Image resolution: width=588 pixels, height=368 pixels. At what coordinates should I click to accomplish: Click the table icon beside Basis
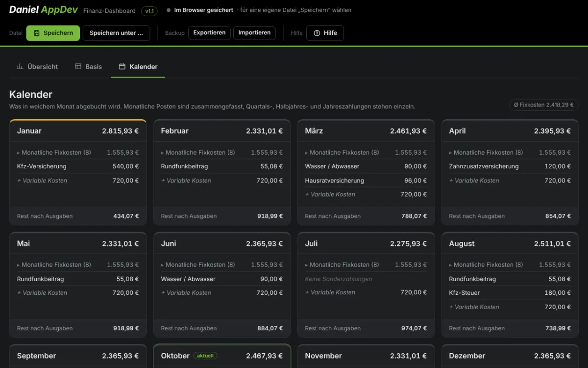78,66
